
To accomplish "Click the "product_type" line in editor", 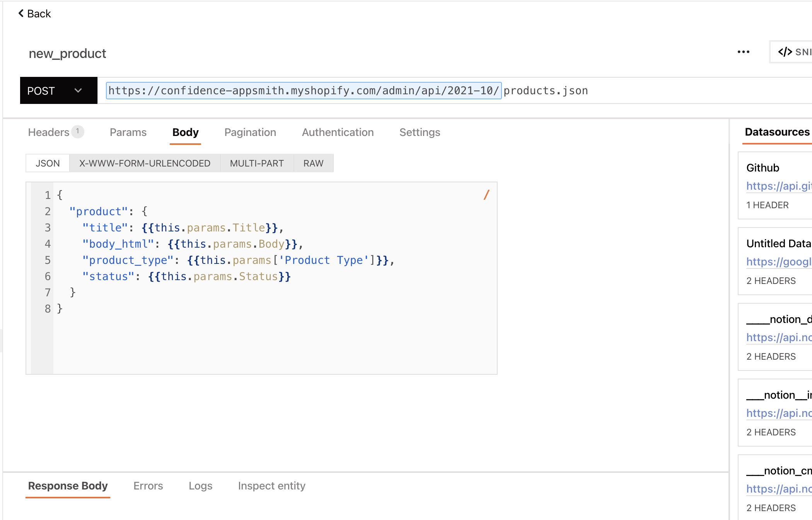I will tap(238, 260).
